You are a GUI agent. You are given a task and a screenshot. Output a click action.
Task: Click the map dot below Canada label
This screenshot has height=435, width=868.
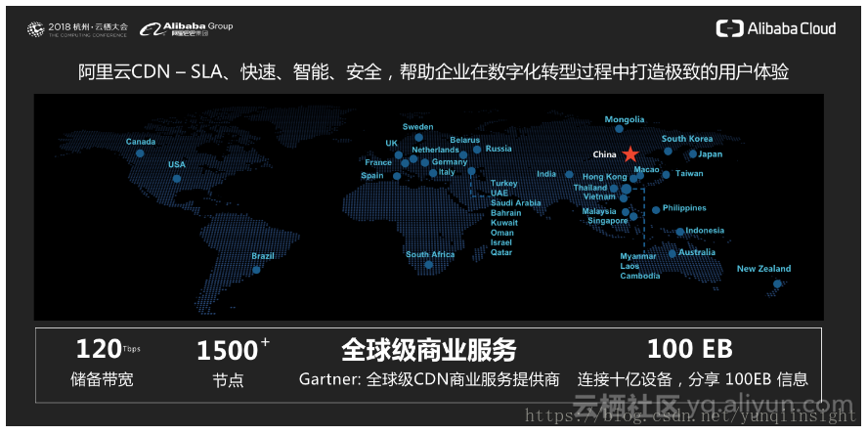(140, 153)
